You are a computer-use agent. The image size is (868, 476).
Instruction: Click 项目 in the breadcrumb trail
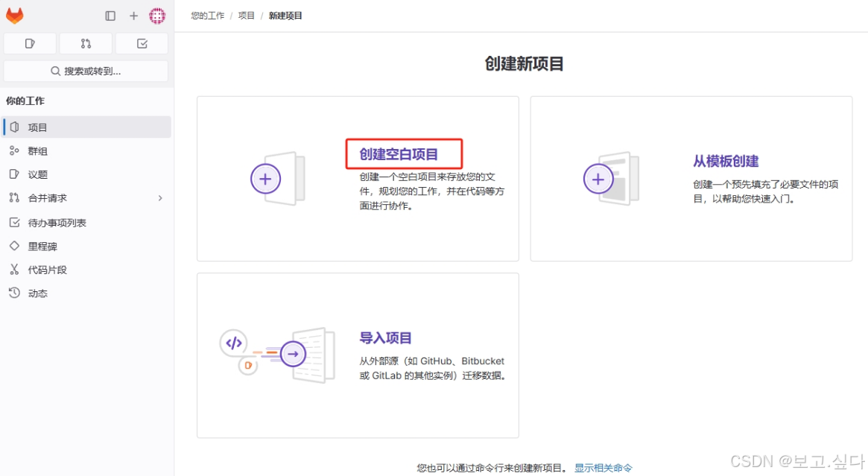click(245, 15)
